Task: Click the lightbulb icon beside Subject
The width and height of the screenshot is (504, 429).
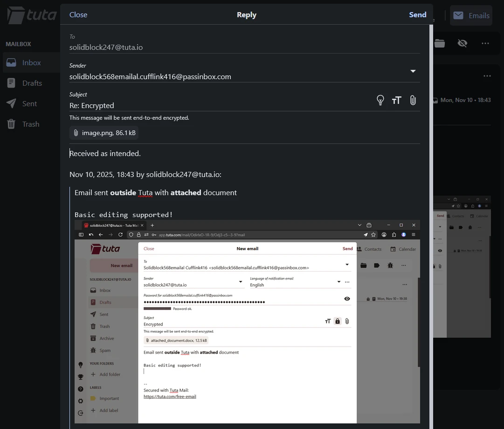Action: (x=380, y=100)
